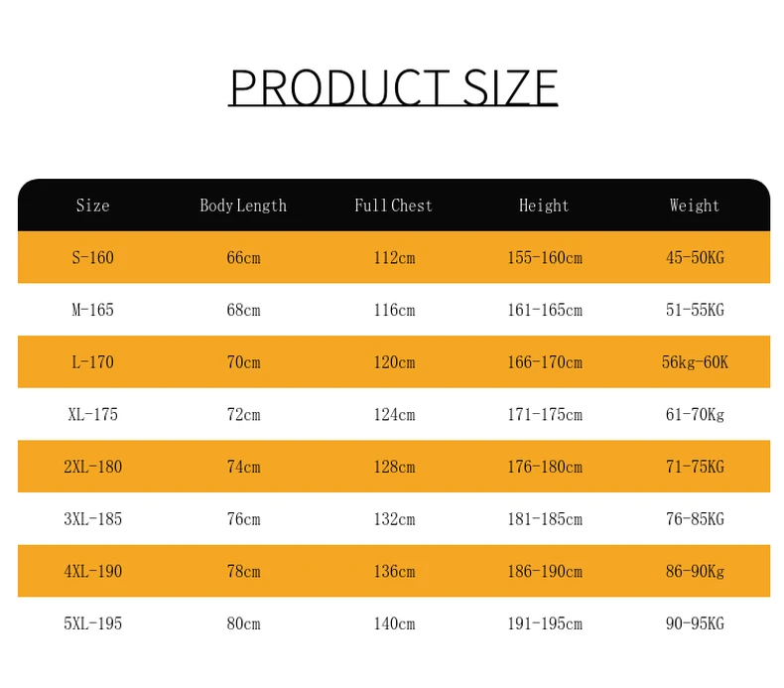Select the L-170 size cell
The height and width of the screenshot is (688, 784).
tap(92, 362)
